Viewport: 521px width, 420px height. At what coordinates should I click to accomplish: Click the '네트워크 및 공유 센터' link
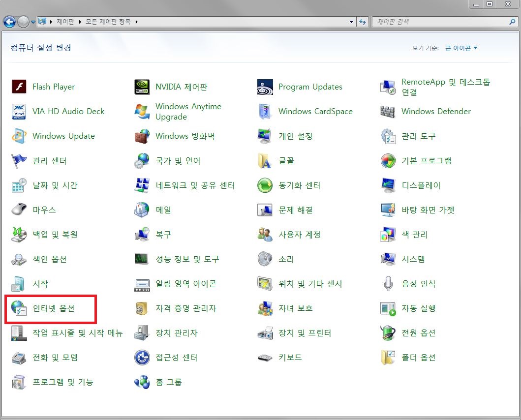[x=195, y=185]
